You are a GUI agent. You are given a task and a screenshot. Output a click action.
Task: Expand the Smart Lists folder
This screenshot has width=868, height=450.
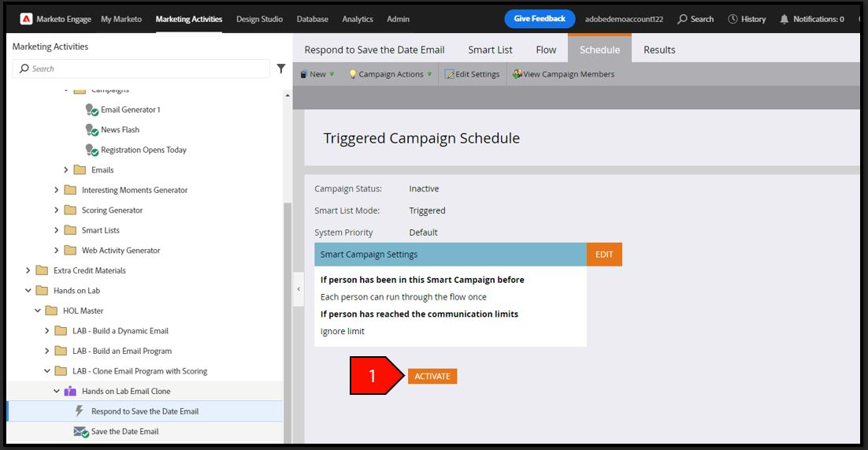coord(57,230)
